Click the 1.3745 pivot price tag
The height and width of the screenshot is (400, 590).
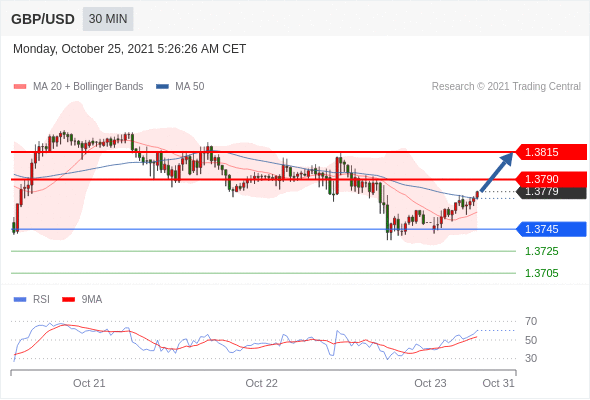550,229
